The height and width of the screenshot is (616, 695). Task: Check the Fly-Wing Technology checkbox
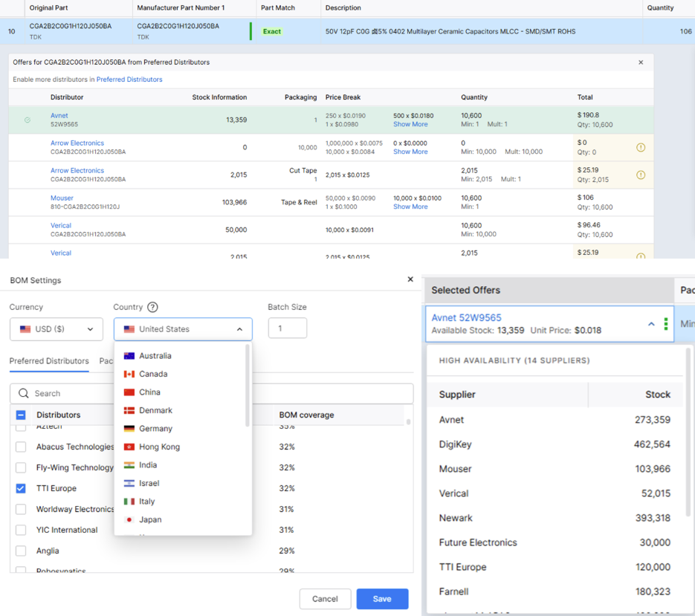(21, 467)
